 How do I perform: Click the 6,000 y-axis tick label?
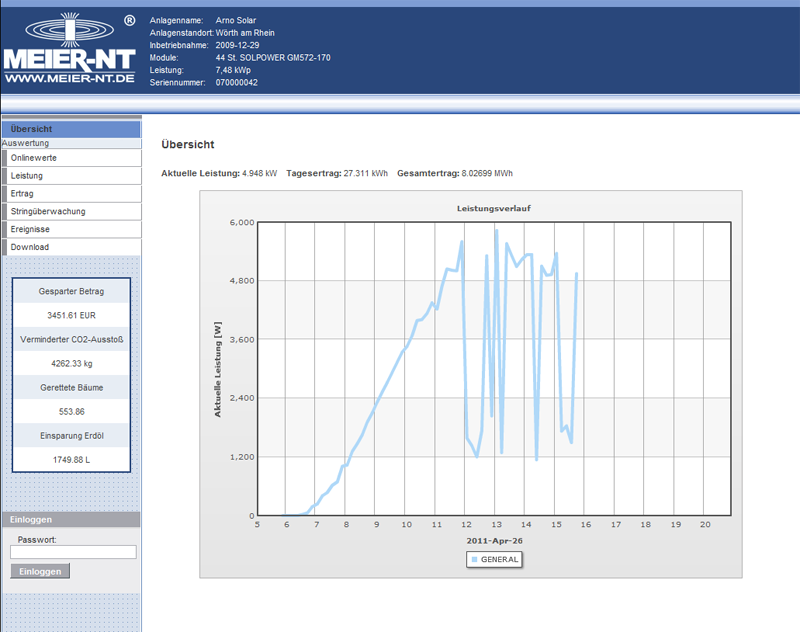tap(242, 222)
